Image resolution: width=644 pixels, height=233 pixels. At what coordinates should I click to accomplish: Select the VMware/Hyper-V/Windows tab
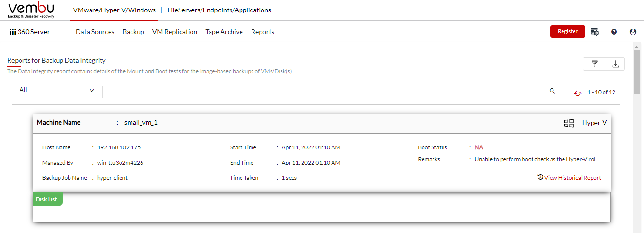(114, 10)
